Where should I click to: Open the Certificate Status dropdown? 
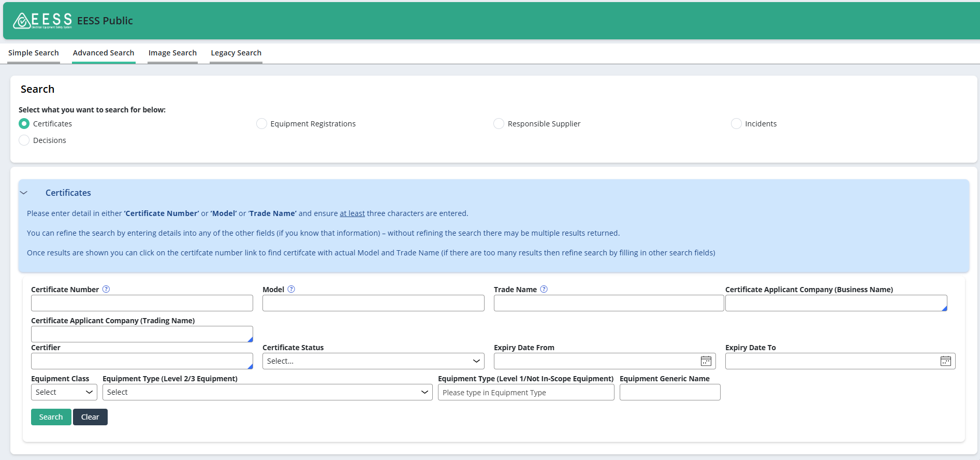coord(373,361)
